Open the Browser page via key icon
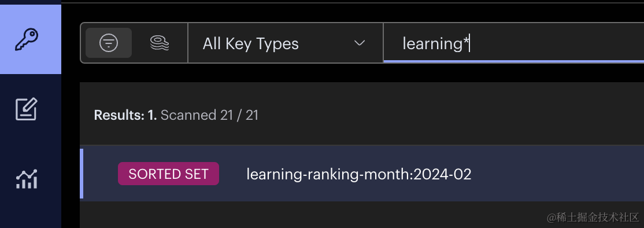This screenshot has width=644, height=228. 27,39
